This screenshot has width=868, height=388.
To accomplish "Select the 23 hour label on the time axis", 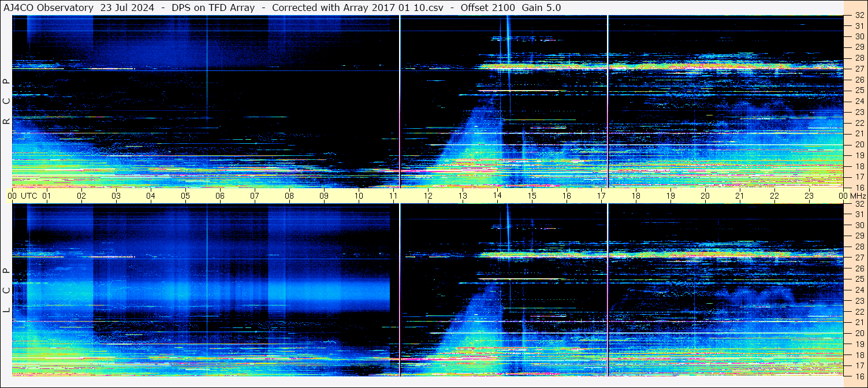I will pos(809,196).
